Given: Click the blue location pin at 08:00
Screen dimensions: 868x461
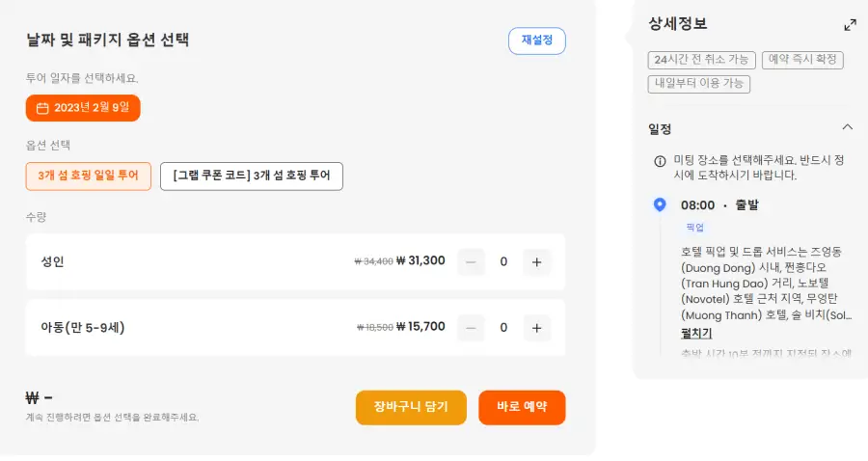Looking at the screenshot, I should [660, 204].
